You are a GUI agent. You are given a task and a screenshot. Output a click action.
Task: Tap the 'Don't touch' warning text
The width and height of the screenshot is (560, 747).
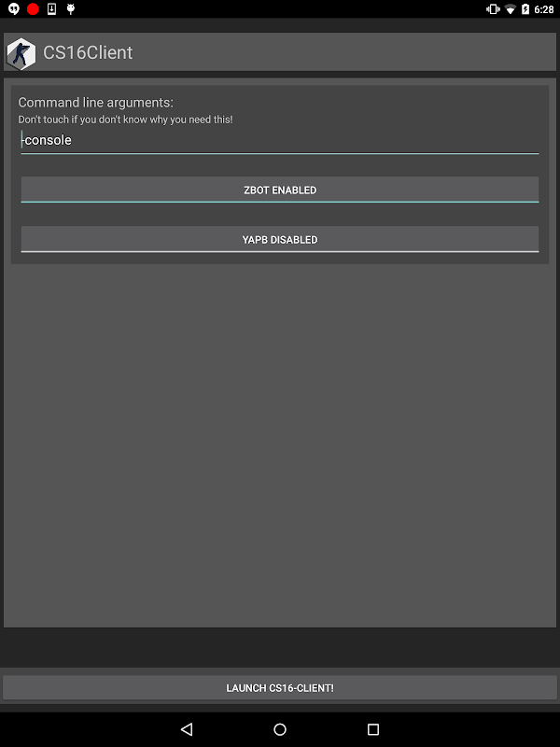tap(125, 120)
